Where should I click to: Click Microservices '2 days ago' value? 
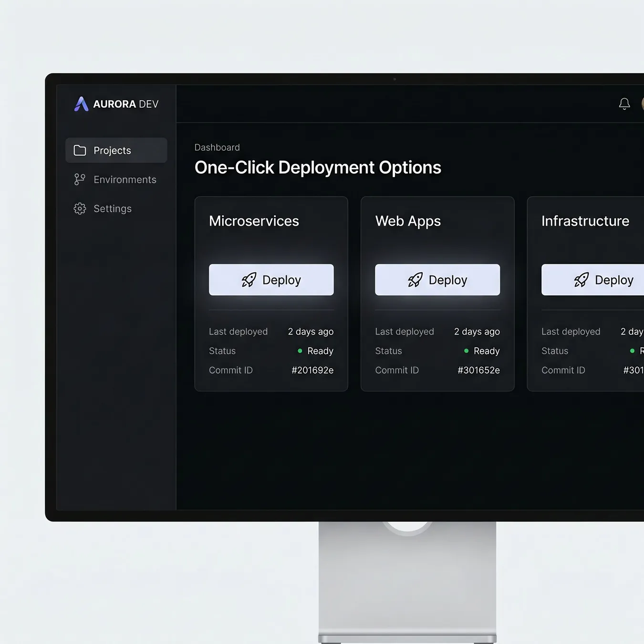(311, 332)
